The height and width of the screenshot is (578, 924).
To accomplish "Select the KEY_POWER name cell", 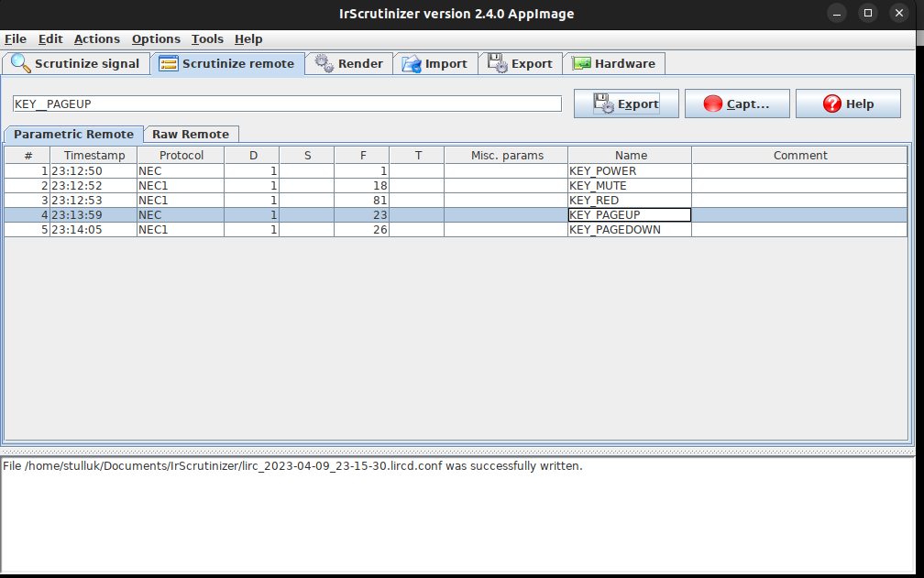I will [x=630, y=170].
